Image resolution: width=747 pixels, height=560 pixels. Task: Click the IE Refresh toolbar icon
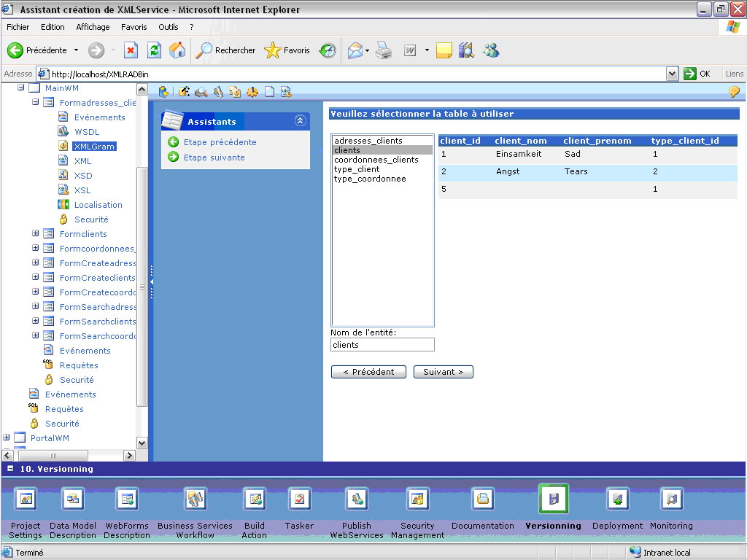154,50
